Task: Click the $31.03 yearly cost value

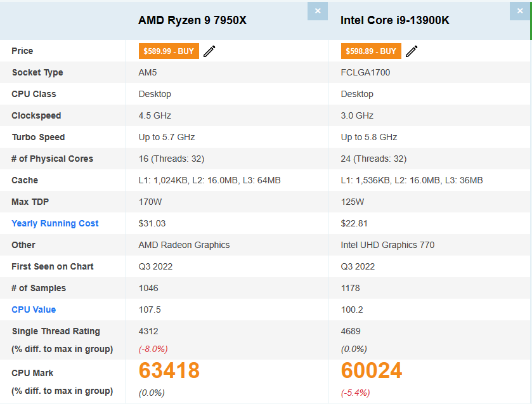Action: (152, 223)
